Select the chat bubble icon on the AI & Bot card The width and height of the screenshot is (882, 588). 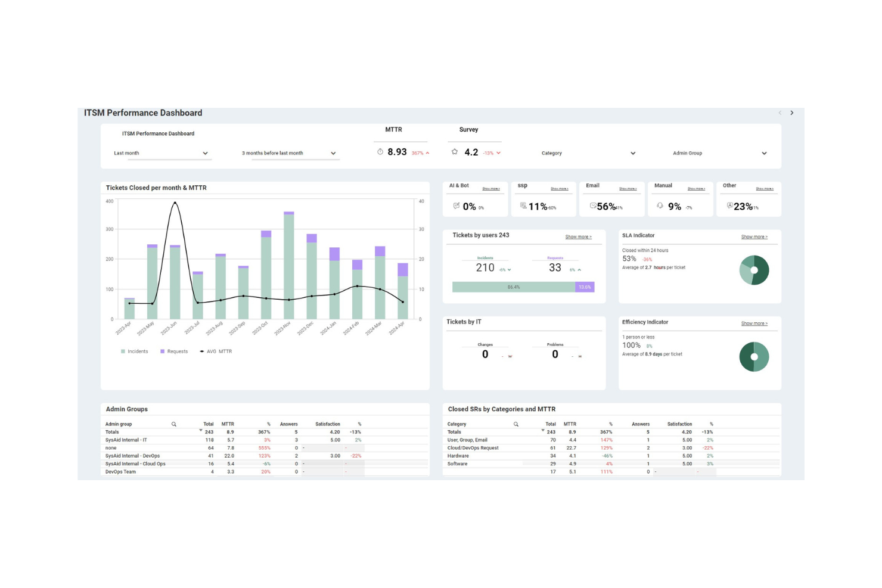pyautogui.click(x=456, y=206)
